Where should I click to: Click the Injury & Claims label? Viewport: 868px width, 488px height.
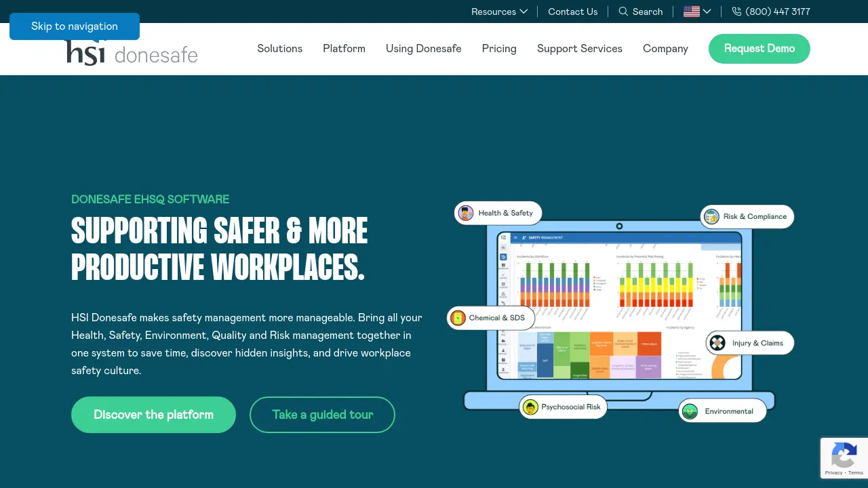[757, 343]
